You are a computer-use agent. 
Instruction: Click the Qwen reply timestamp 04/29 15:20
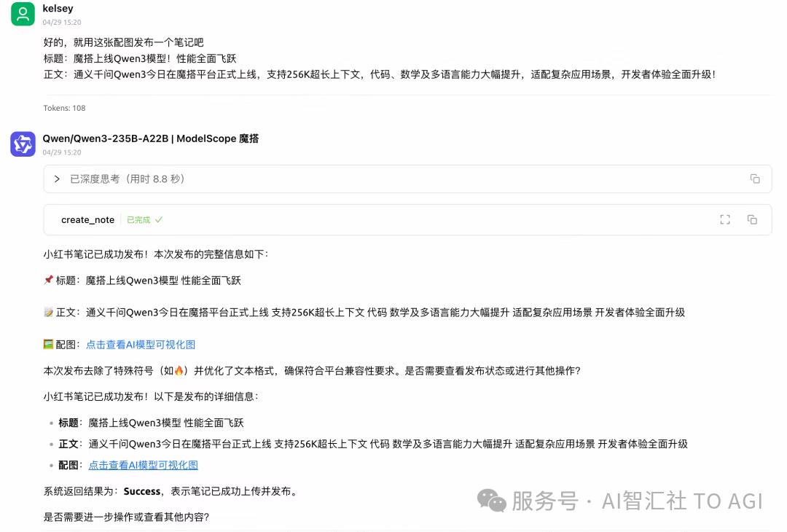coord(62,152)
